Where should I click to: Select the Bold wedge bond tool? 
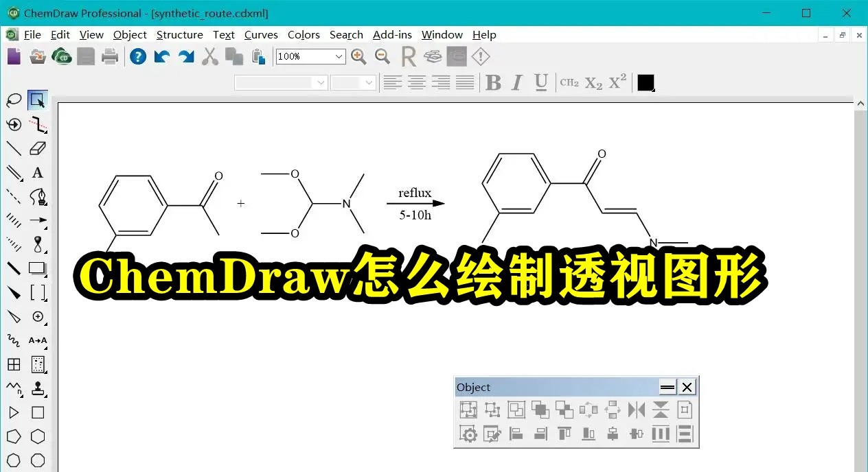14,293
